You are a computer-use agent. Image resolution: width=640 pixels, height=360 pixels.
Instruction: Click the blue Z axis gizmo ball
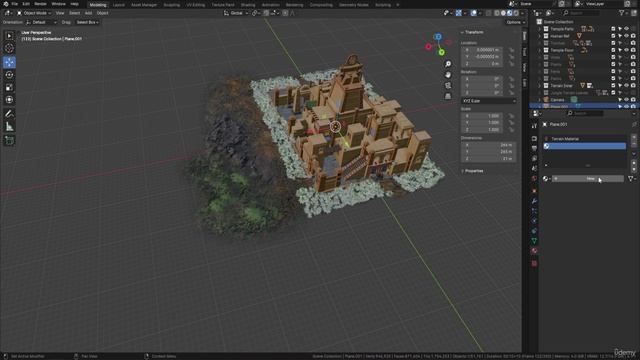click(438, 37)
